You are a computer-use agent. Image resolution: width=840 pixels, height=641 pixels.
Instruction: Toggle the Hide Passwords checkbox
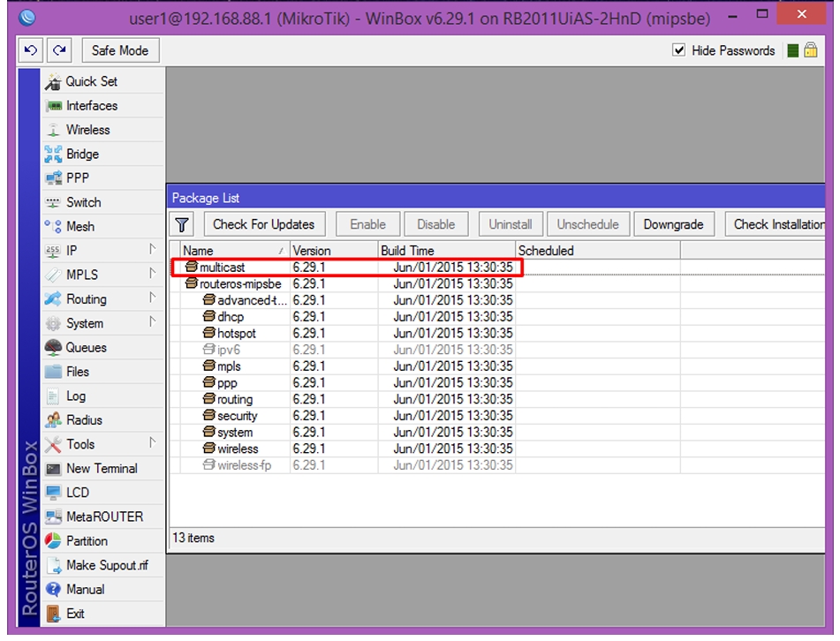click(x=678, y=50)
